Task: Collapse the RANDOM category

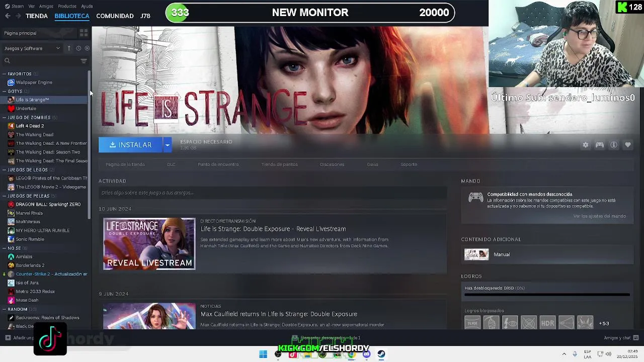Action: coord(4,309)
